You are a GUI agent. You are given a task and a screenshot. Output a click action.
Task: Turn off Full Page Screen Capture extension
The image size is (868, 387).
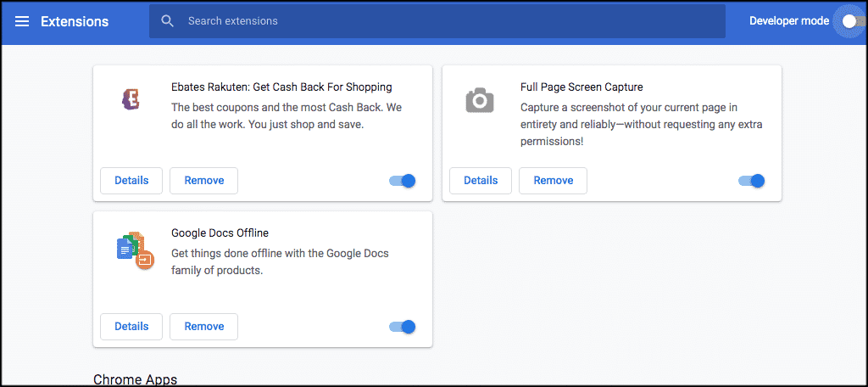point(752,181)
